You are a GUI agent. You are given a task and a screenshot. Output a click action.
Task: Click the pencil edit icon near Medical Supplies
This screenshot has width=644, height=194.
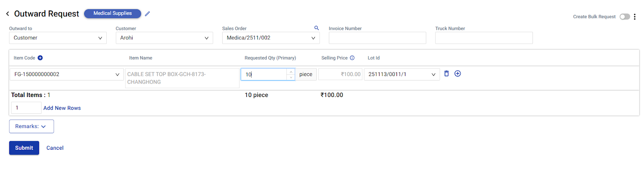point(147,14)
